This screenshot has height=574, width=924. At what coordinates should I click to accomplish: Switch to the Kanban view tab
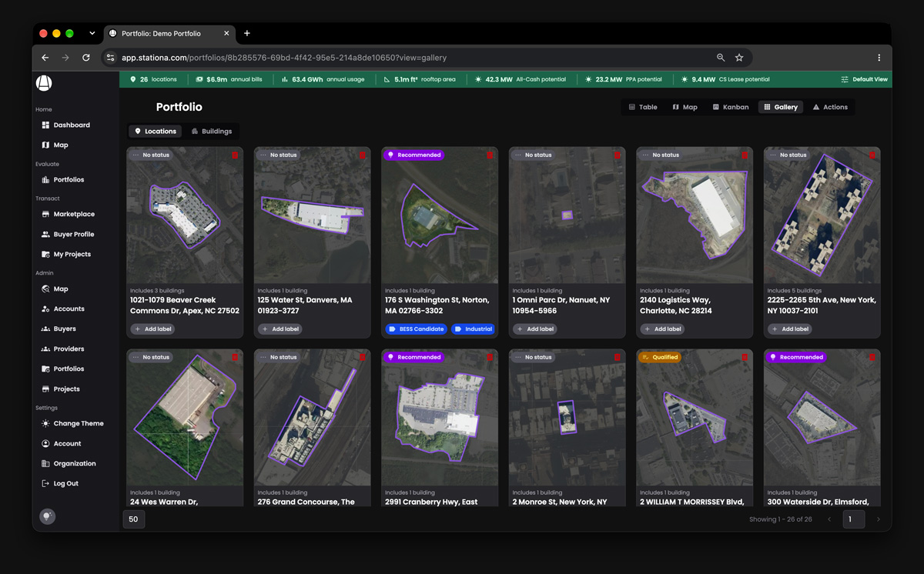pos(731,107)
